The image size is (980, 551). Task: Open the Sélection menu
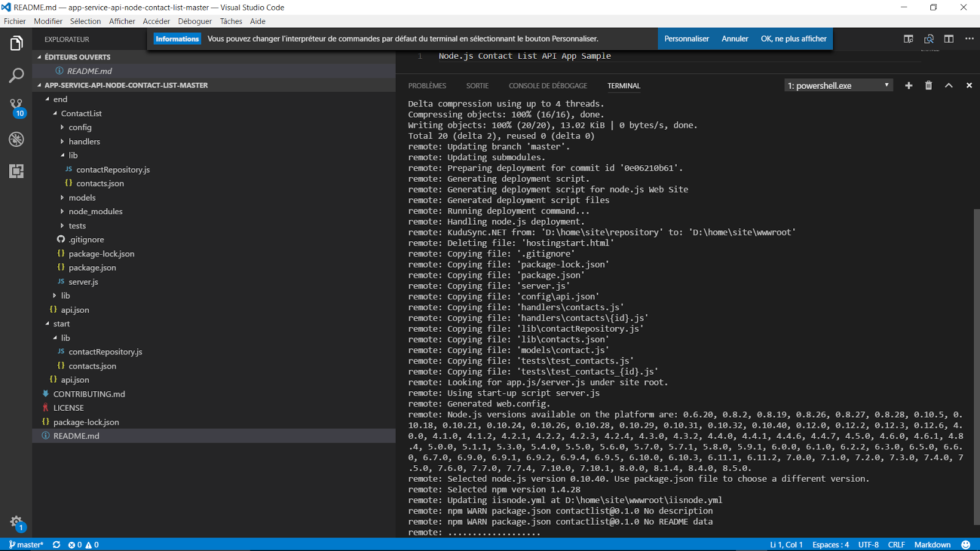coord(85,21)
